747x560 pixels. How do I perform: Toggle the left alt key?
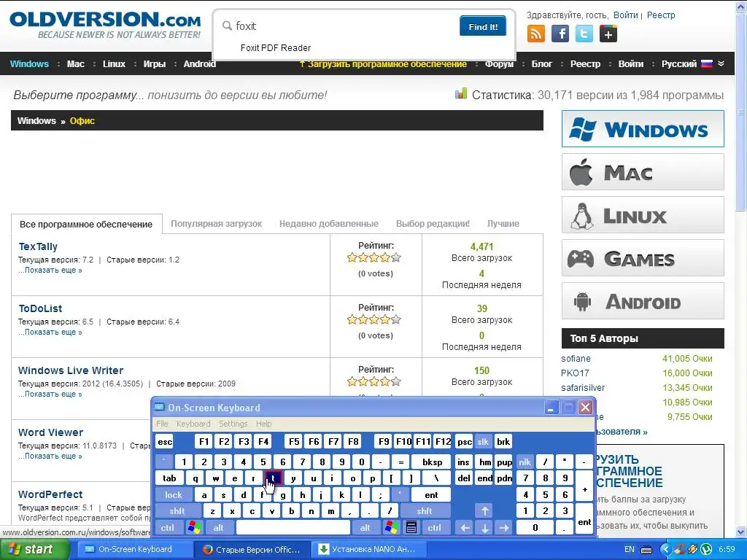tap(219, 528)
